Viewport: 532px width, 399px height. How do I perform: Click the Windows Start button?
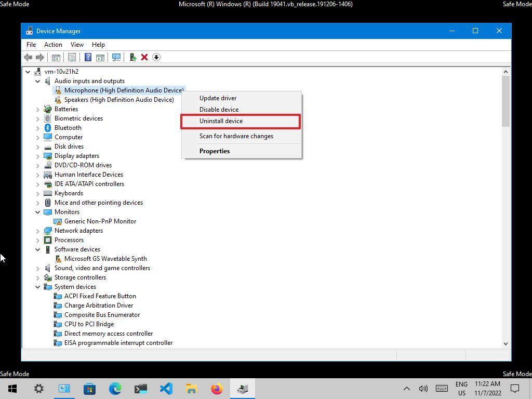point(11,388)
